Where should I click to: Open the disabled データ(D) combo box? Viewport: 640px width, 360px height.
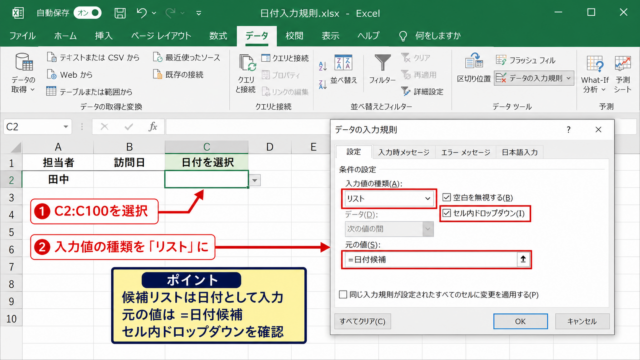pos(389,229)
